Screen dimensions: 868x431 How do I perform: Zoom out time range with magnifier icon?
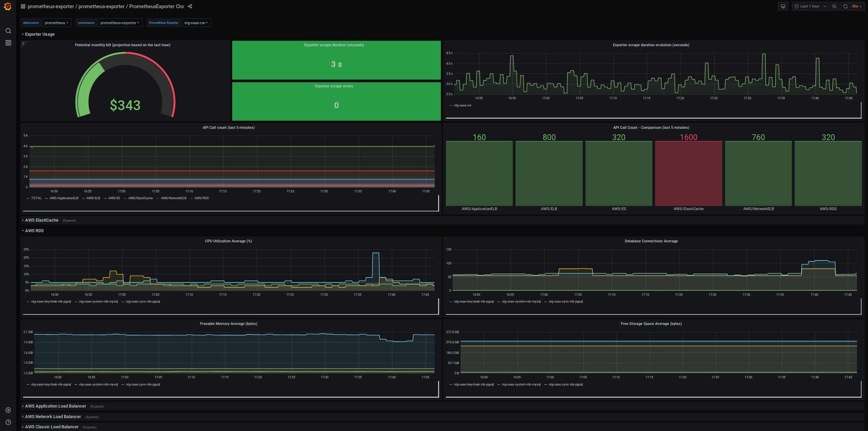[x=834, y=6]
